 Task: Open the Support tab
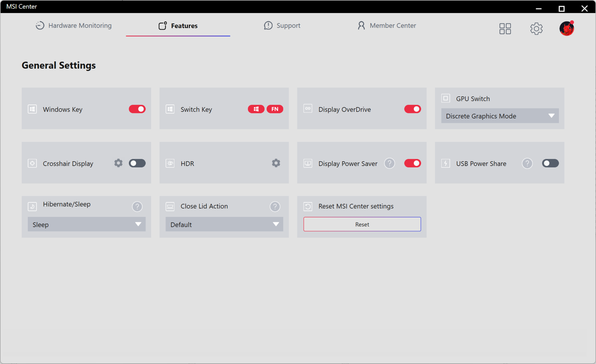coord(282,26)
